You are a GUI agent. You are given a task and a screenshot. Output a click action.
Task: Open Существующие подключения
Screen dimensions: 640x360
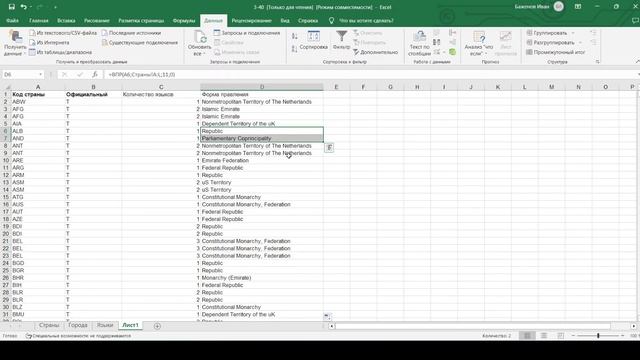[x=140, y=42]
